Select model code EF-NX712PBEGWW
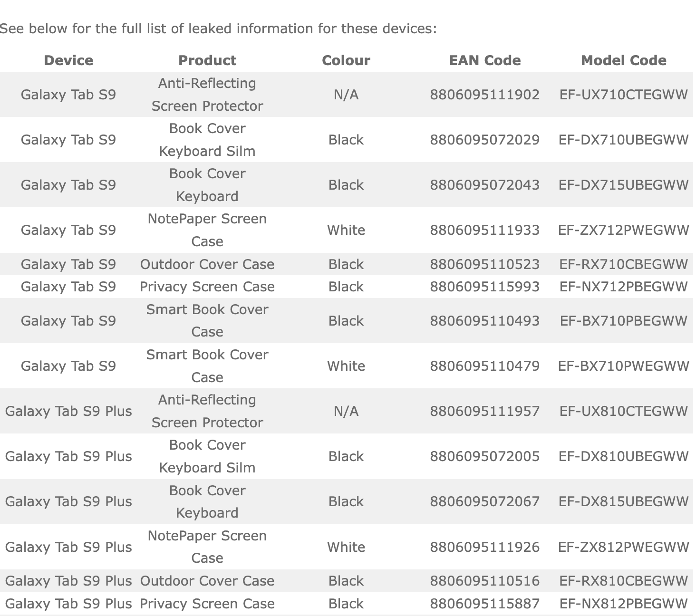This screenshot has height=616, width=696. tap(624, 287)
